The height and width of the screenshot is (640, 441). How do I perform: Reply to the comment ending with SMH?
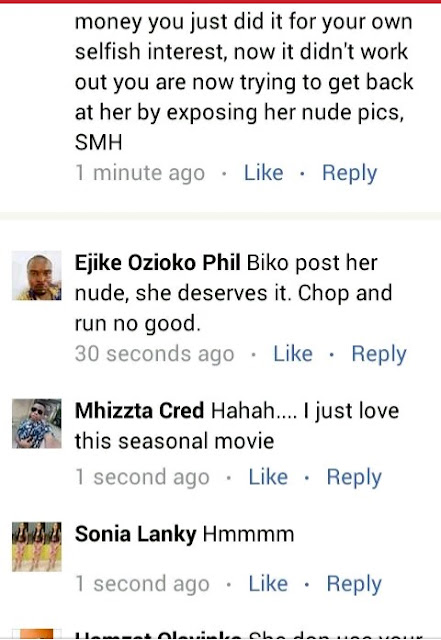click(350, 174)
